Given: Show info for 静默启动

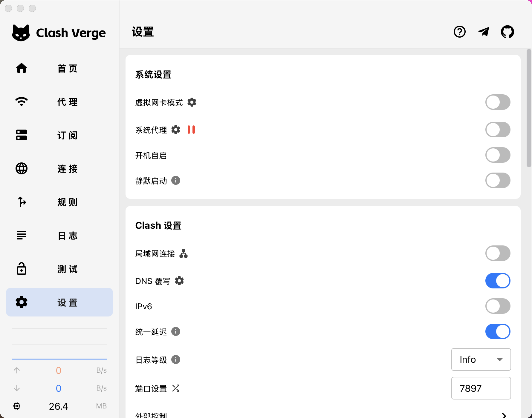Looking at the screenshot, I should pos(176,180).
